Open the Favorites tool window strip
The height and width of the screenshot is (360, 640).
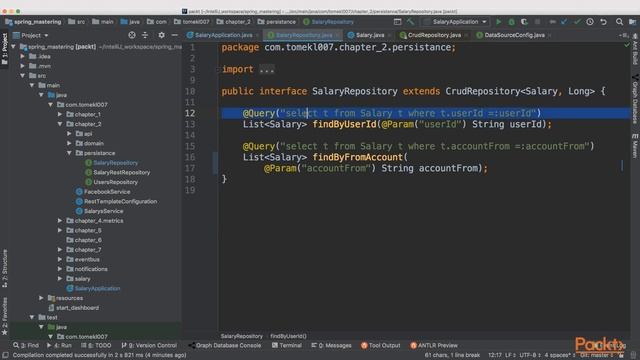(4, 317)
